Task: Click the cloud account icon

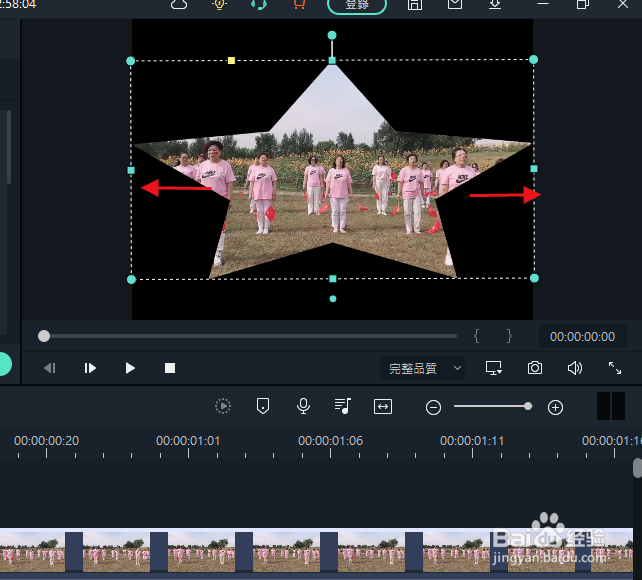Action: (179, 5)
